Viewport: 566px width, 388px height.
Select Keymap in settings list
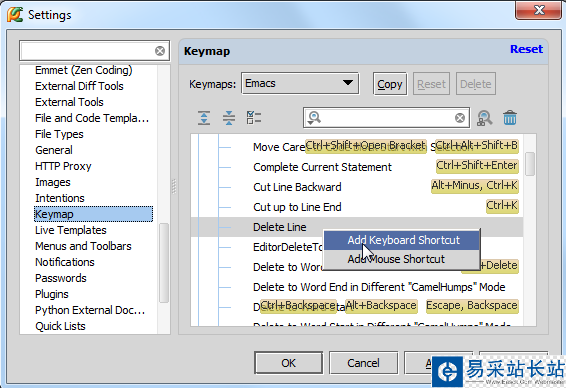(x=93, y=214)
